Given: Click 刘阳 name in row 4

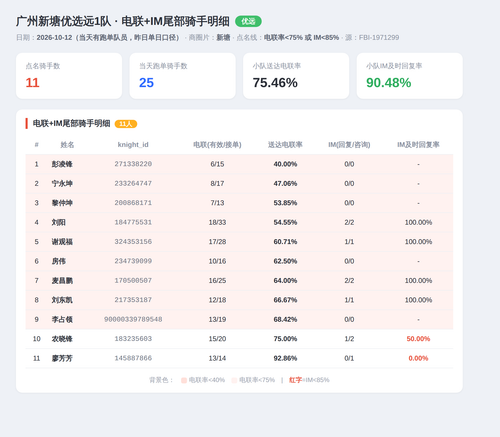Looking at the screenshot, I should (59, 222).
